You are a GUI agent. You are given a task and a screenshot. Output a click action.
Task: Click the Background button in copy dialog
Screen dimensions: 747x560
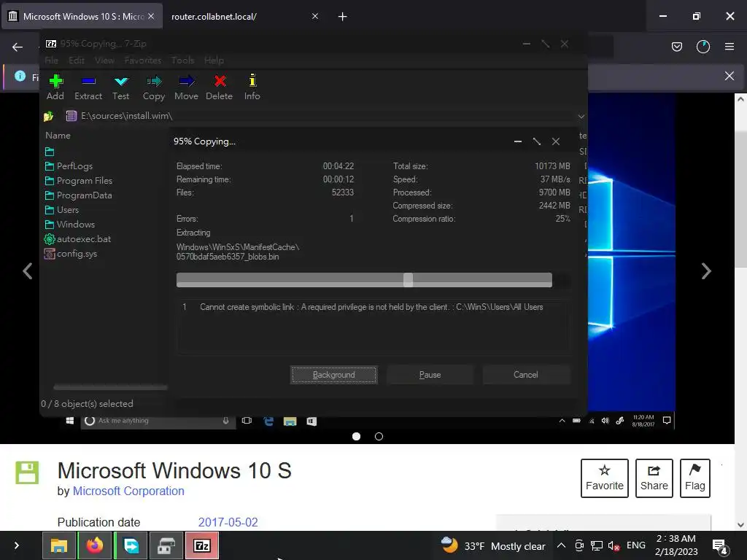click(334, 375)
